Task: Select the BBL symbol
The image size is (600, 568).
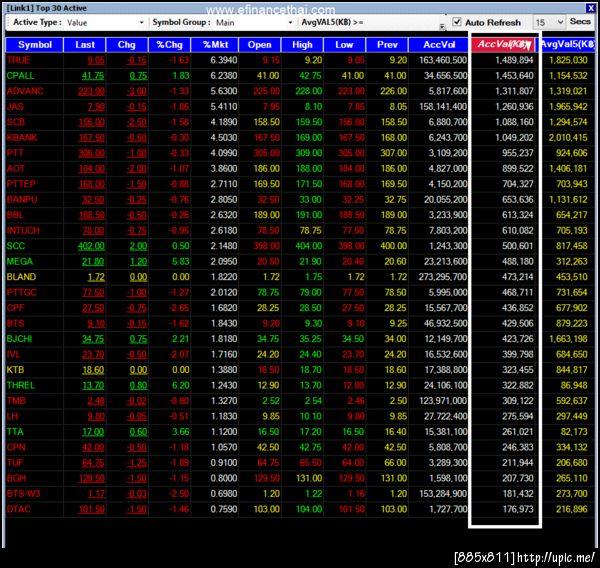Action: click(x=15, y=215)
